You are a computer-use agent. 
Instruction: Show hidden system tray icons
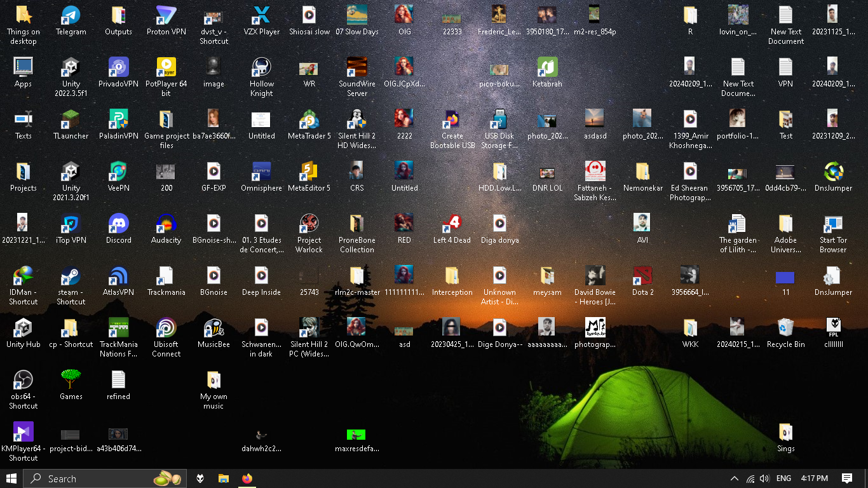click(735, 478)
